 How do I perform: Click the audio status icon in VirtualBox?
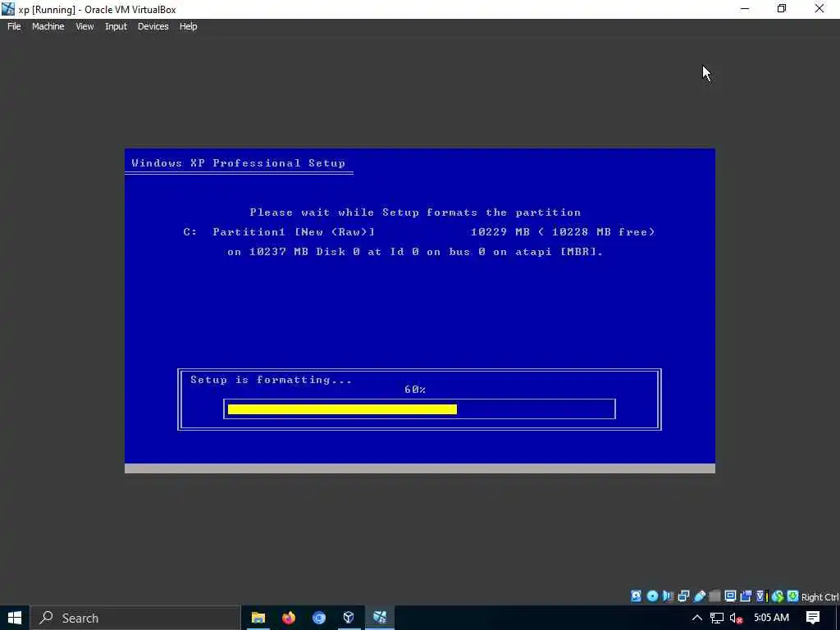(x=668, y=596)
